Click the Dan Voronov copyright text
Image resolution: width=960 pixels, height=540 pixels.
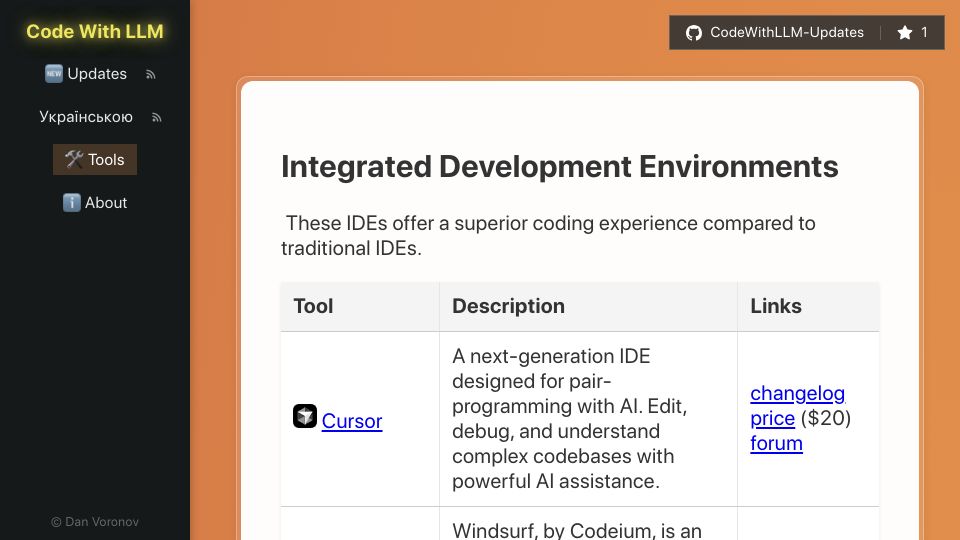(95, 522)
